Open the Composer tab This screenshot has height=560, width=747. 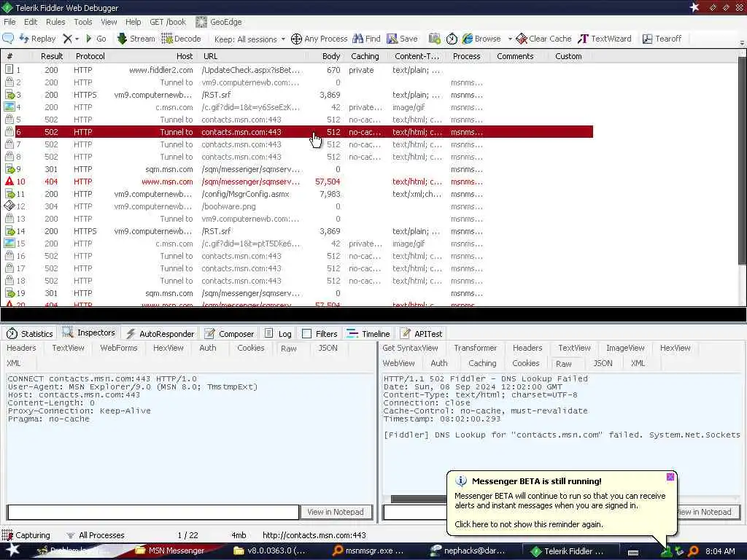pos(230,334)
